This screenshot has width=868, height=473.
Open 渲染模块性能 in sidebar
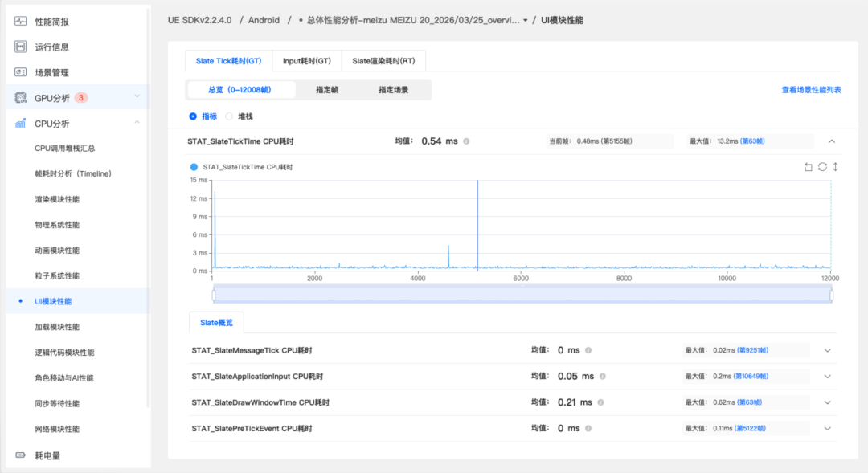[57, 199]
